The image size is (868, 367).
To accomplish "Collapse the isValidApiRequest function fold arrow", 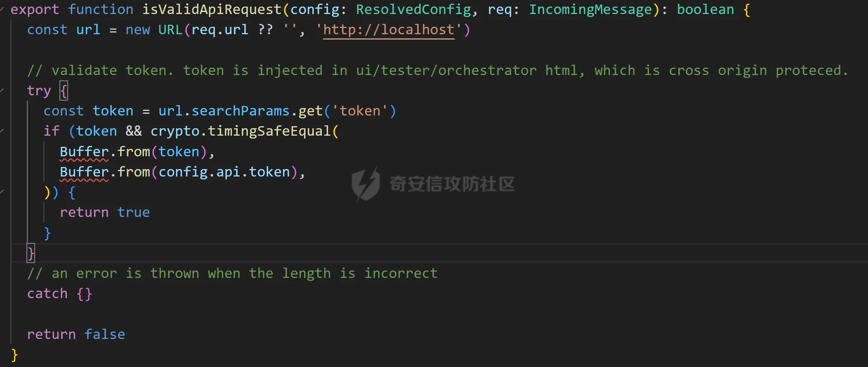I will tap(2, 9).
